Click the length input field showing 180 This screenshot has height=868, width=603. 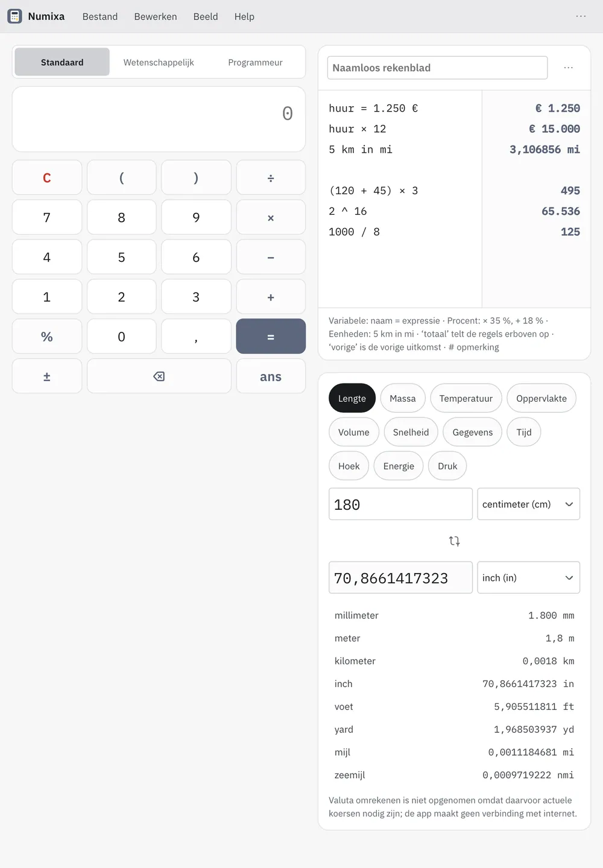(x=400, y=504)
